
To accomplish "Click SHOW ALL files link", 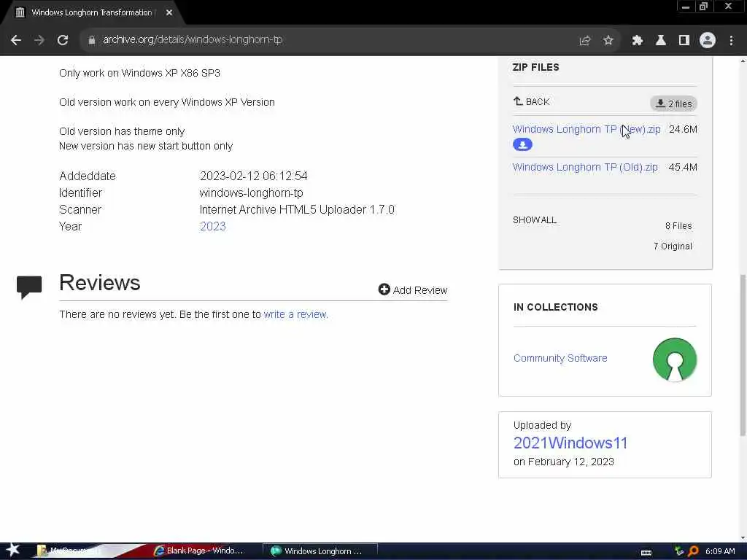I will tap(535, 220).
